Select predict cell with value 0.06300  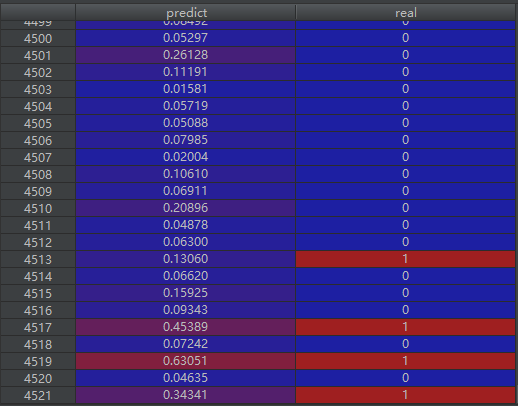pos(186,242)
